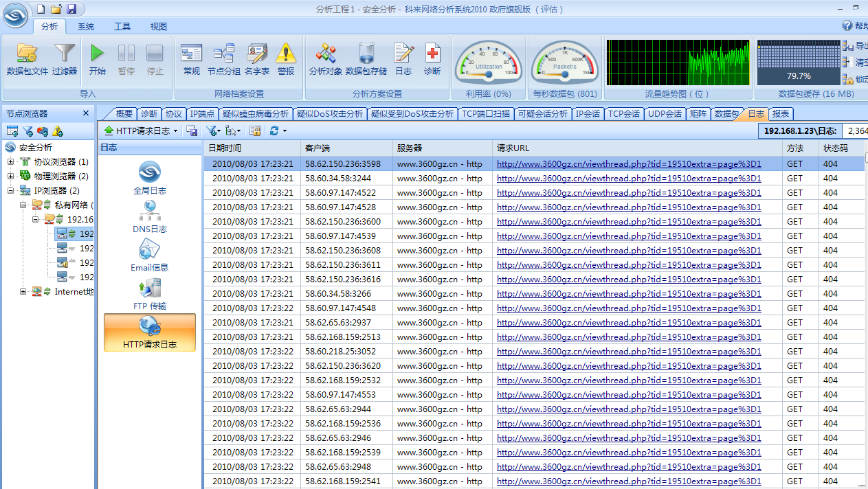868x489 pixels.
Task: Select the FTP传输 log icon
Action: coord(150,296)
